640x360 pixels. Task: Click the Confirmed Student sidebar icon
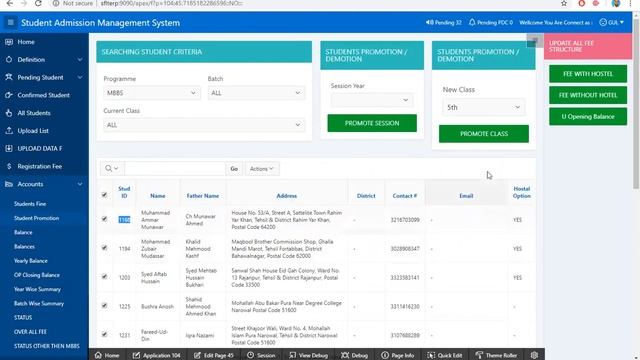pyautogui.click(x=9, y=95)
